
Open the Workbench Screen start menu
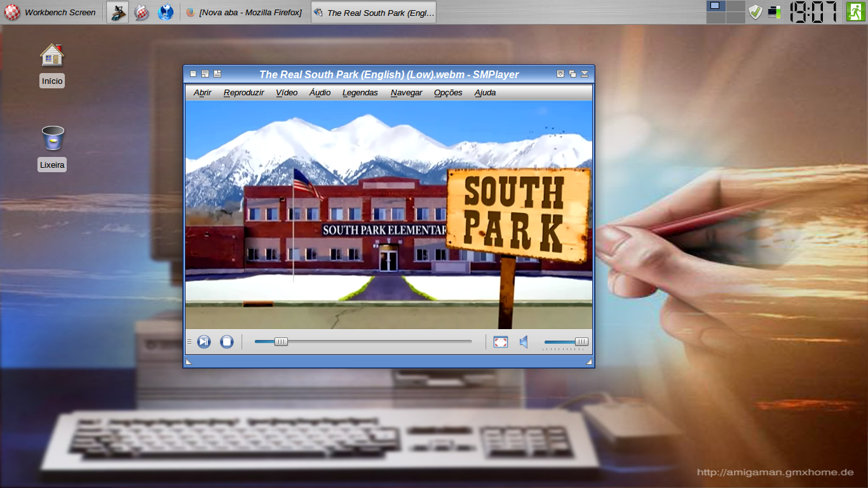[x=50, y=12]
